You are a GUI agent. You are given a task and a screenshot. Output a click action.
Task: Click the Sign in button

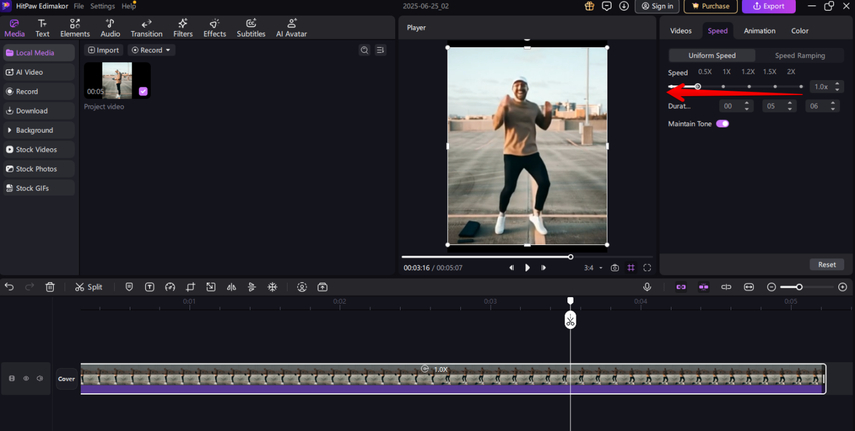coord(657,6)
